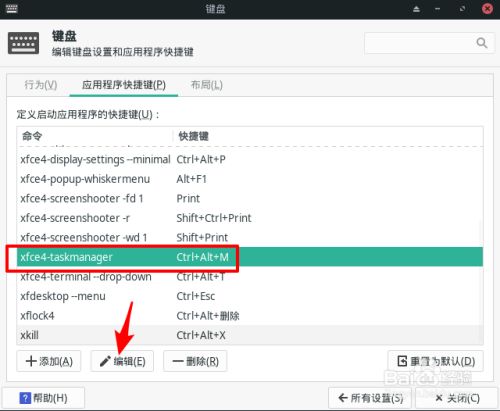Click the Ctrl+Esc shortcut cell
The width and height of the screenshot is (500, 411).
pyautogui.click(x=196, y=296)
